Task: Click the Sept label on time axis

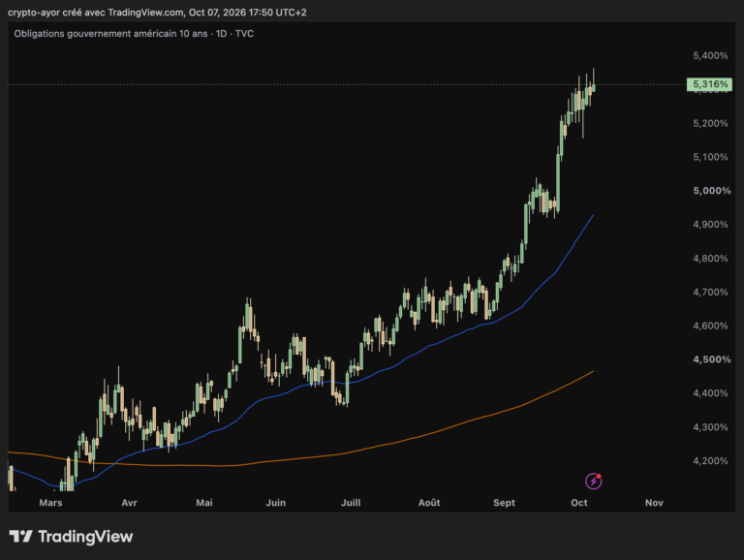Action: [504, 503]
